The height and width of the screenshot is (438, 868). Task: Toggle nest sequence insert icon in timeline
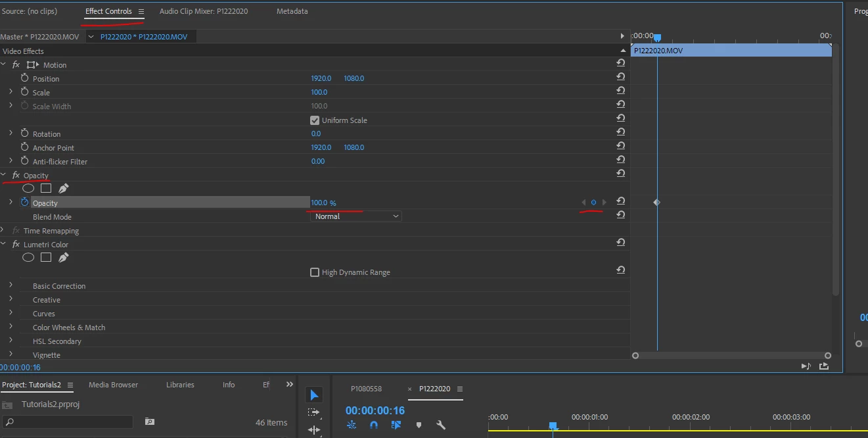(x=352, y=425)
